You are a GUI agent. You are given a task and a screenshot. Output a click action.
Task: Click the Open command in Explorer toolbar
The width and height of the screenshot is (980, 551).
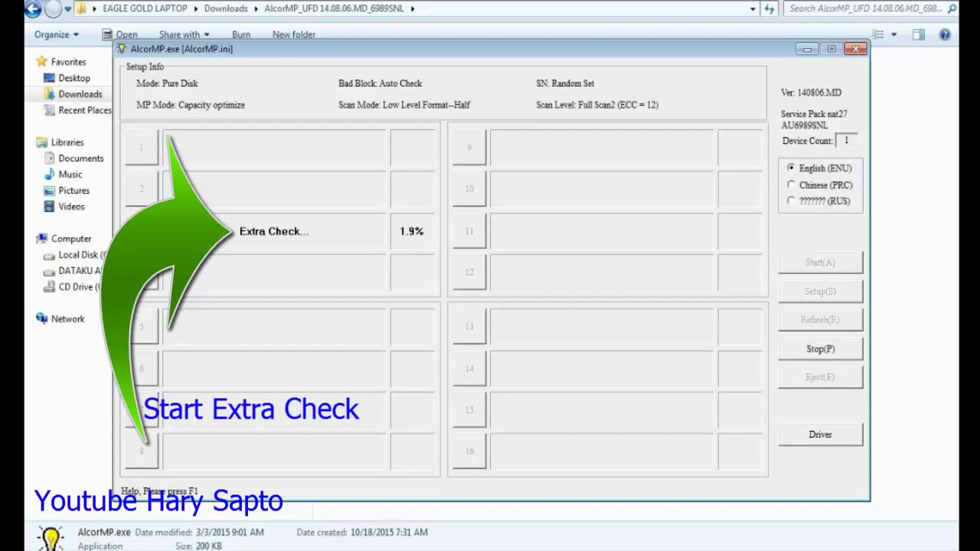(121, 34)
